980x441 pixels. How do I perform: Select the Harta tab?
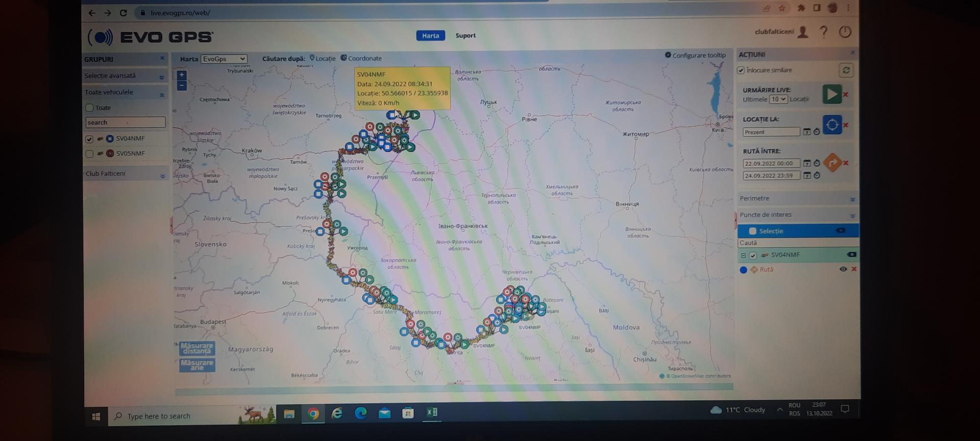[x=430, y=36]
